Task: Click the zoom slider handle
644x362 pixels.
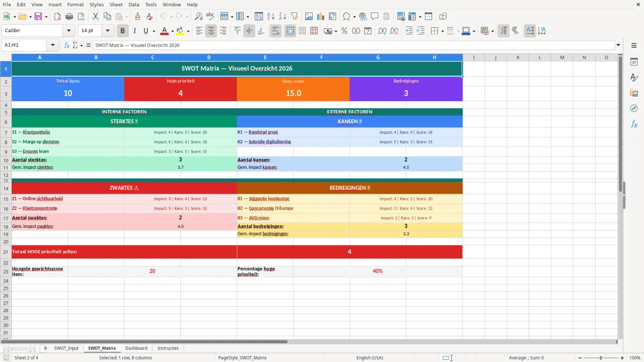Action: point(601,358)
